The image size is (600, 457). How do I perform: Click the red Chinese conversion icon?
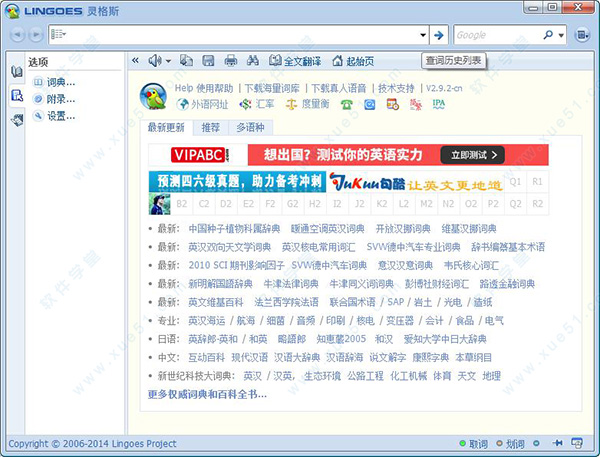[416, 104]
